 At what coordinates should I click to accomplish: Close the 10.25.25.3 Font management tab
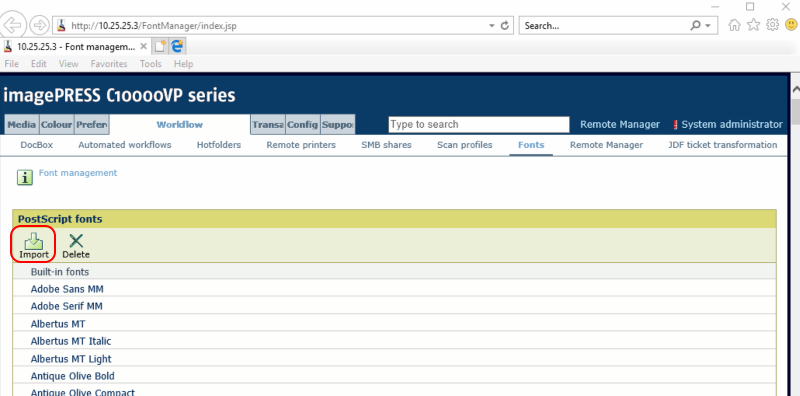[x=144, y=46]
